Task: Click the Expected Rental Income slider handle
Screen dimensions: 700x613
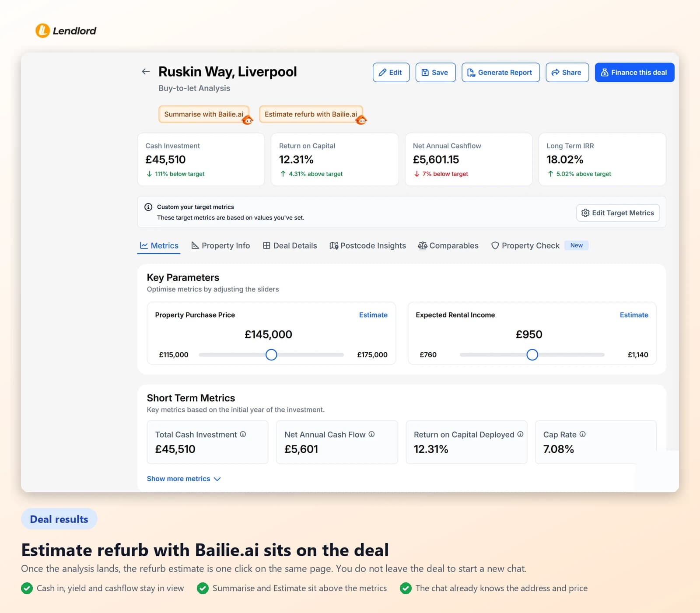Action: (x=532, y=354)
